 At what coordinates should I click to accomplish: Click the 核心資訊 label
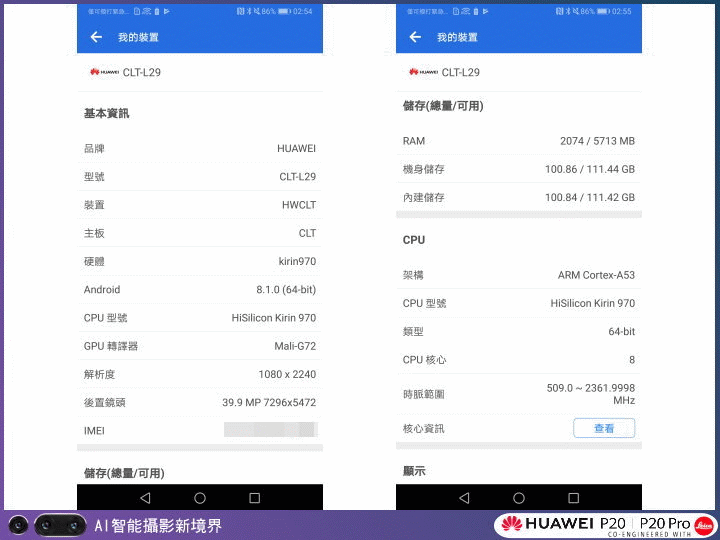[x=423, y=429]
